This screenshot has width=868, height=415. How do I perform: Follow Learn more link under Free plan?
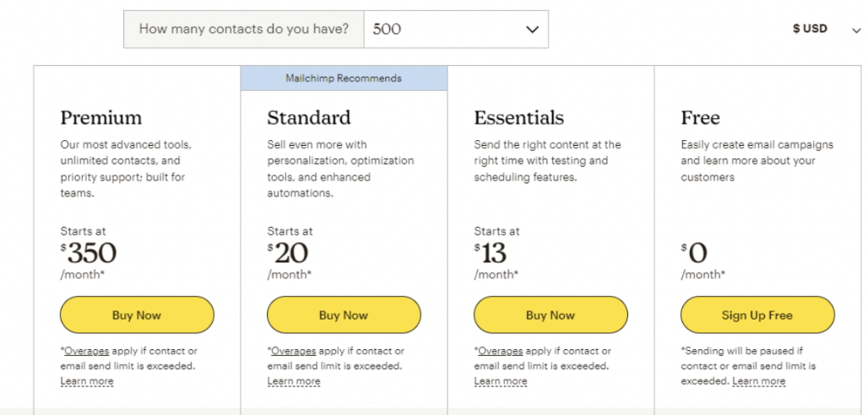(759, 381)
